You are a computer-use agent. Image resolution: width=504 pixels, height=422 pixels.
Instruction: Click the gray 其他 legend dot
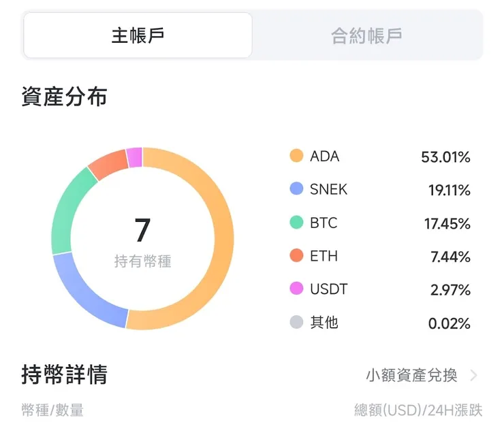click(x=296, y=323)
